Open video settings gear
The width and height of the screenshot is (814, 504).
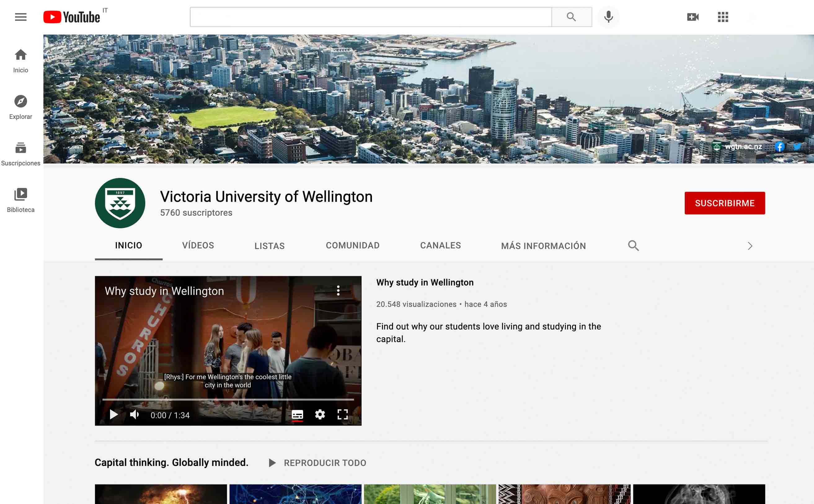click(x=320, y=414)
